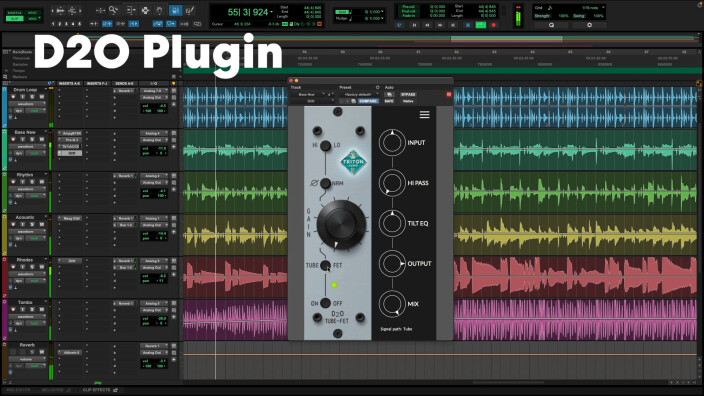Click the large GAIN knob on D2O
704x396 pixels.
[341, 224]
